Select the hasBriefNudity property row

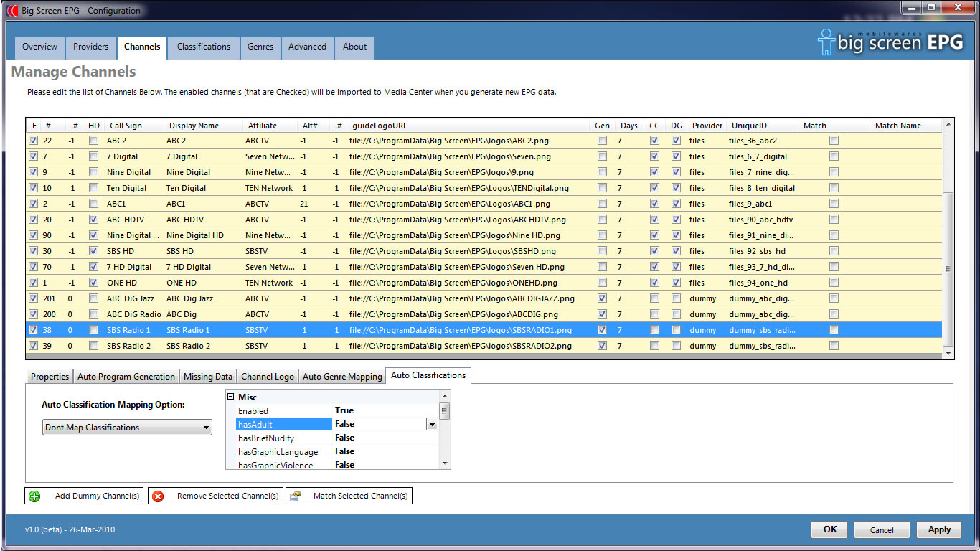pos(339,438)
